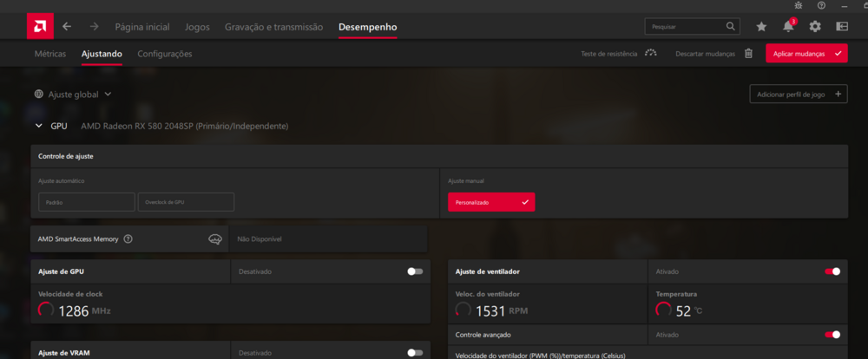
Task: Click AMD Radeon RX 580 2048SP label
Action: coord(185,126)
